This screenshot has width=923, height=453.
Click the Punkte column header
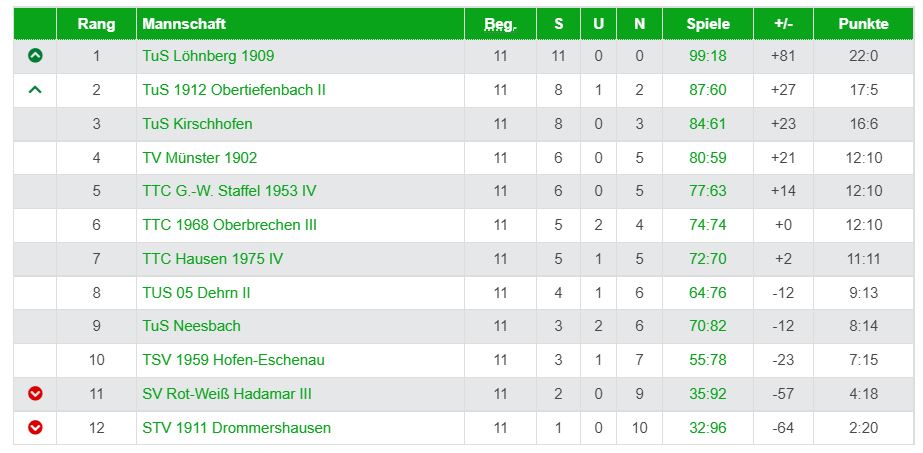click(x=864, y=24)
